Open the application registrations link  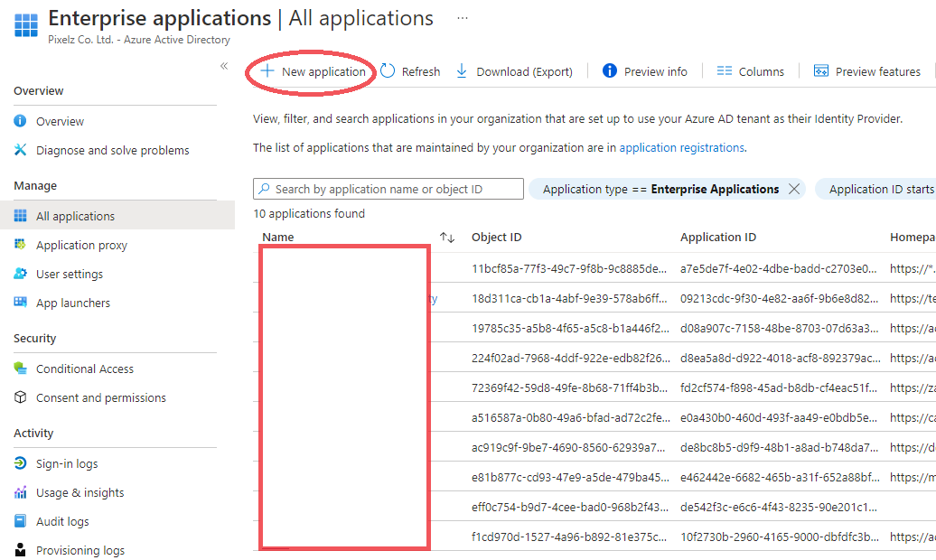[682, 147]
